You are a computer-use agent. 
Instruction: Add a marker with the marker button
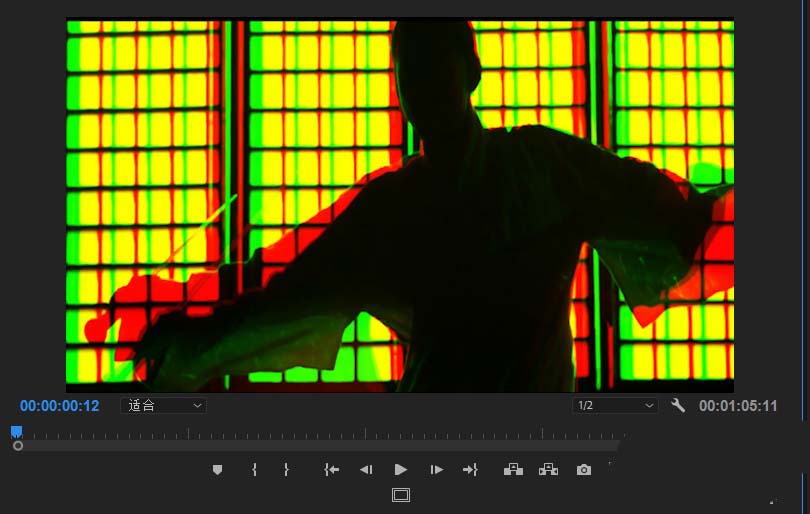click(x=217, y=470)
